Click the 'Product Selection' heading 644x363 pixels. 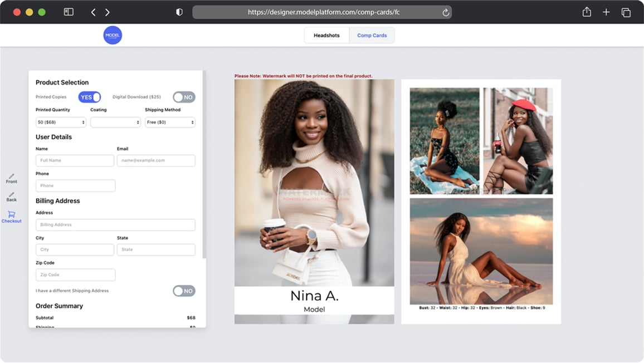point(62,82)
